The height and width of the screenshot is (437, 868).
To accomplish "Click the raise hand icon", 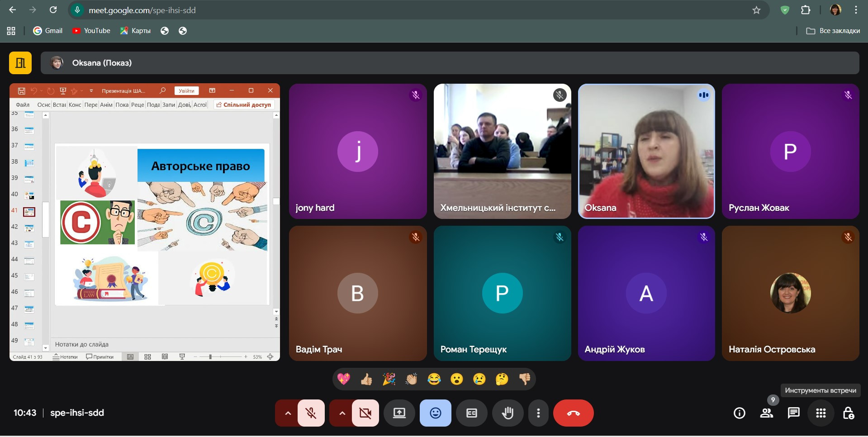I will coord(508,413).
